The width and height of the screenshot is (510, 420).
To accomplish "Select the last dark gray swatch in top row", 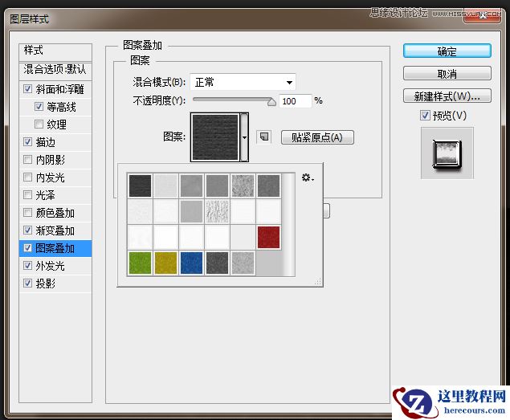I will (x=268, y=186).
